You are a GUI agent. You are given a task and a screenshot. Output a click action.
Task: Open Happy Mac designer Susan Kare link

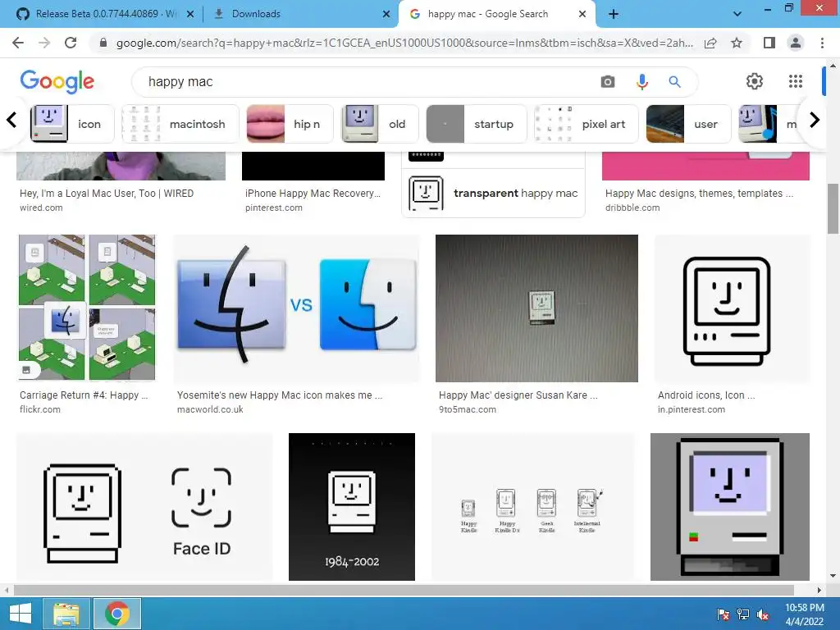[518, 395]
